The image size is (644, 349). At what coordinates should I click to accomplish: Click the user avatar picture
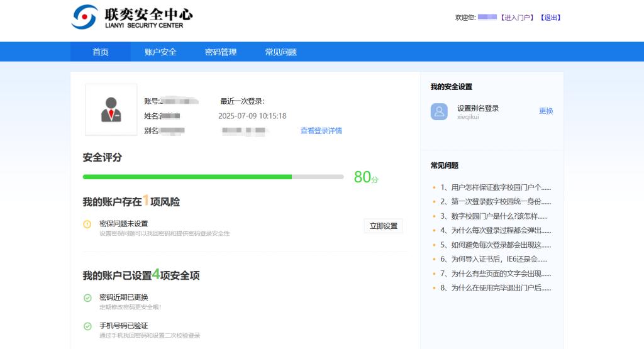[111, 109]
